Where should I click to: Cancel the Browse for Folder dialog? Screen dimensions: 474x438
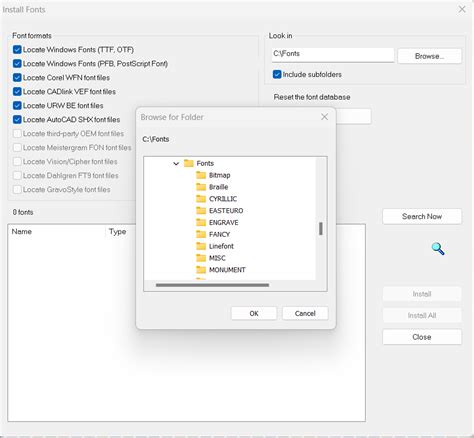pyautogui.click(x=305, y=313)
